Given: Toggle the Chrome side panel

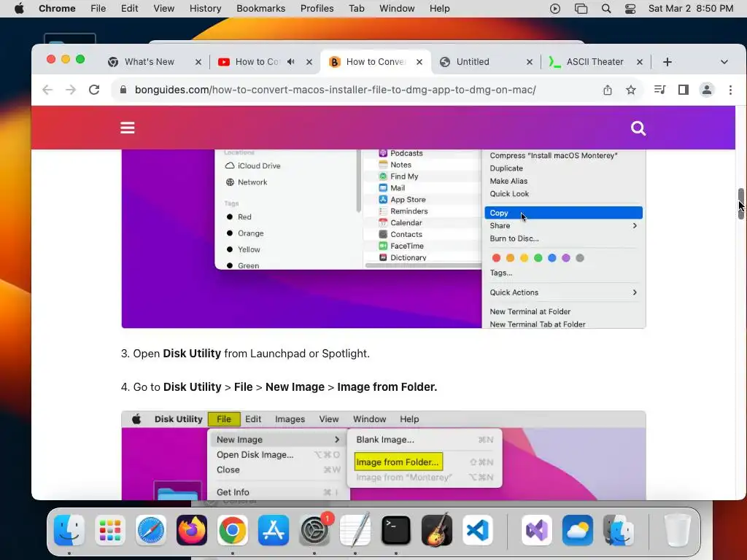Looking at the screenshot, I should pos(683,90).
